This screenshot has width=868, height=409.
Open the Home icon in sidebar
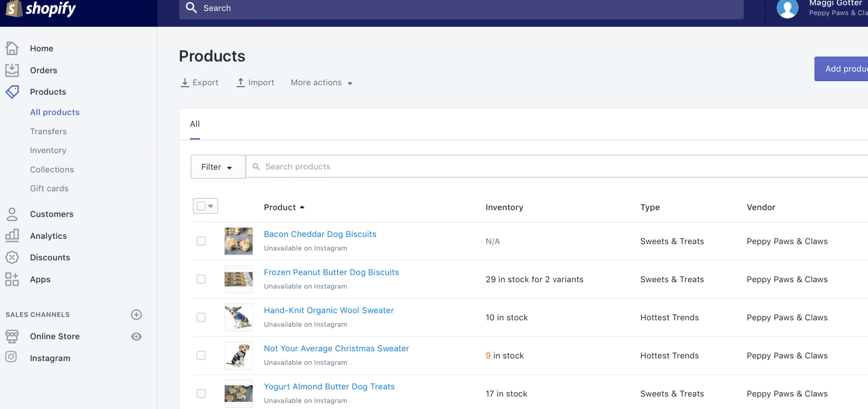pos(12,48)
